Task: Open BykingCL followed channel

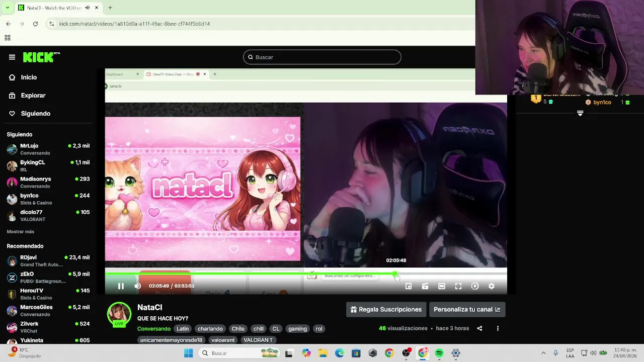Action: pos(48,166)
